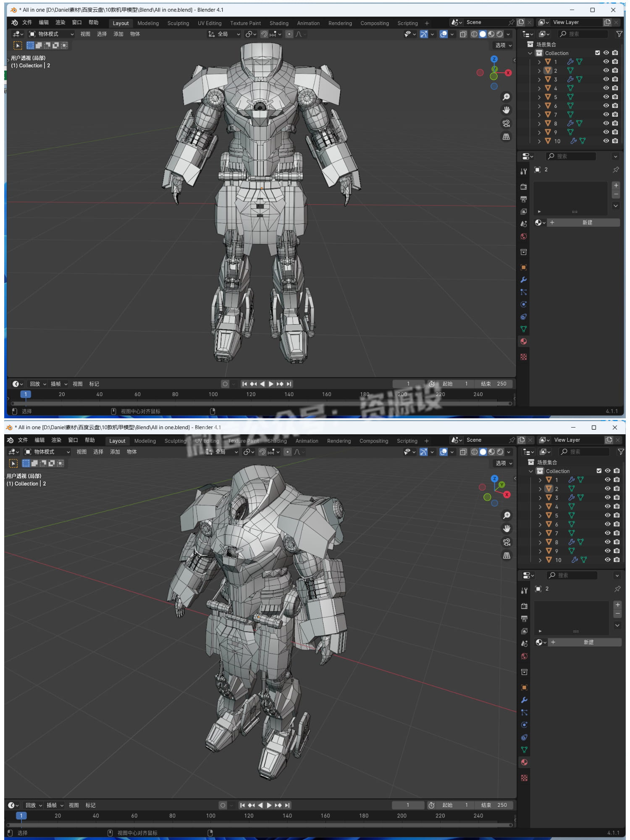
Task: Switch perspective/orthographic grid icon in lower viewport
Action: pyautogui.click(x=507, y=555)
